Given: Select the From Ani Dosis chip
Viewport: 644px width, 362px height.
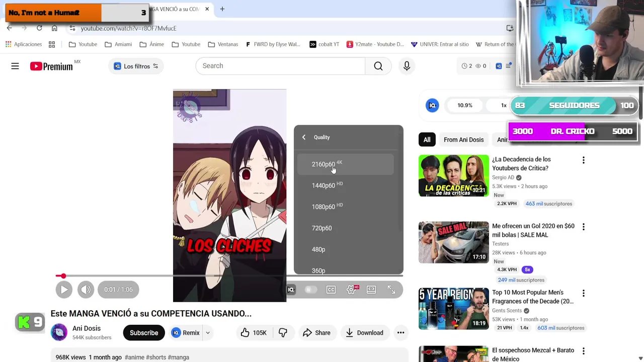Looking at the screenshot, I should (x=464, y=140).
